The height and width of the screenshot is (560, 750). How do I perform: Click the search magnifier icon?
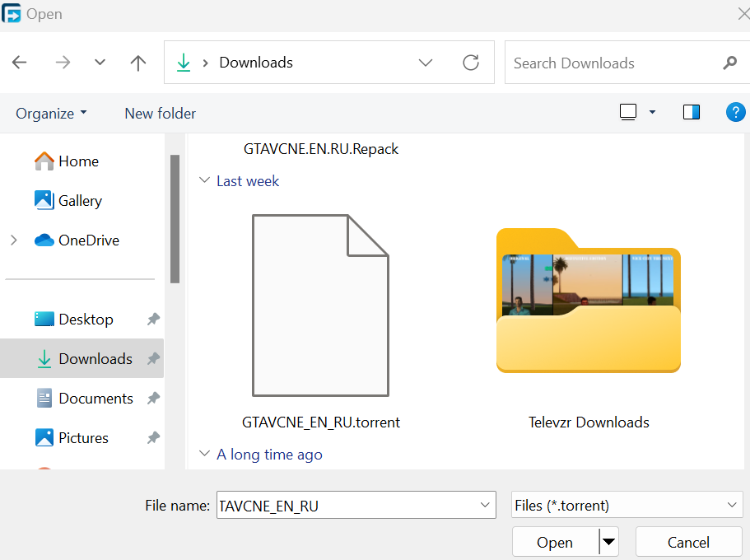(x=729, y=63)
